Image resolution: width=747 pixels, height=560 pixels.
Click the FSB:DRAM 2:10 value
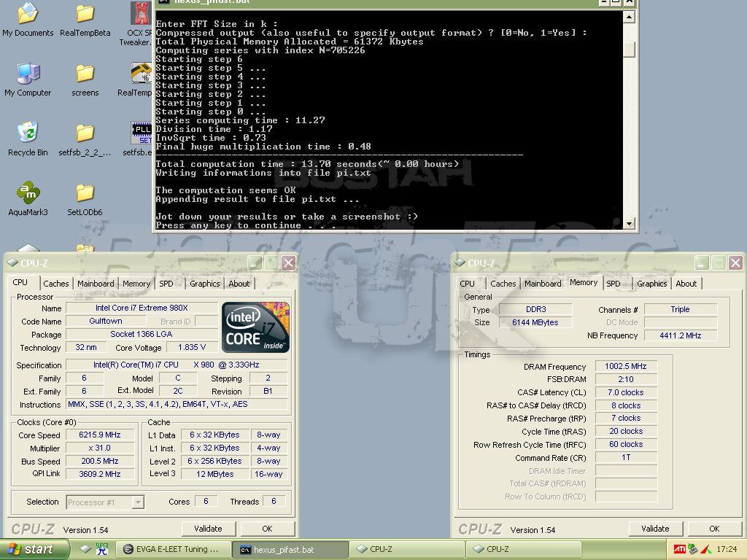point(626,379)
